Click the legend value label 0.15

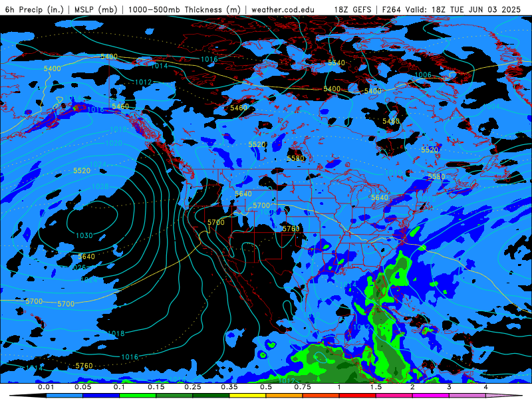pyautogui.click(x=156, y=387)
